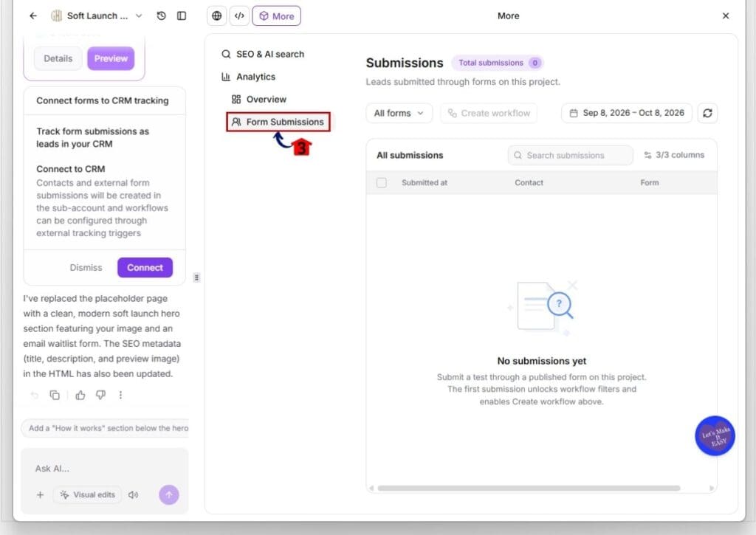Open SEO & AI search section
Image resolution: width=756 pixels, height=535 pixels.
coord(263,54)
